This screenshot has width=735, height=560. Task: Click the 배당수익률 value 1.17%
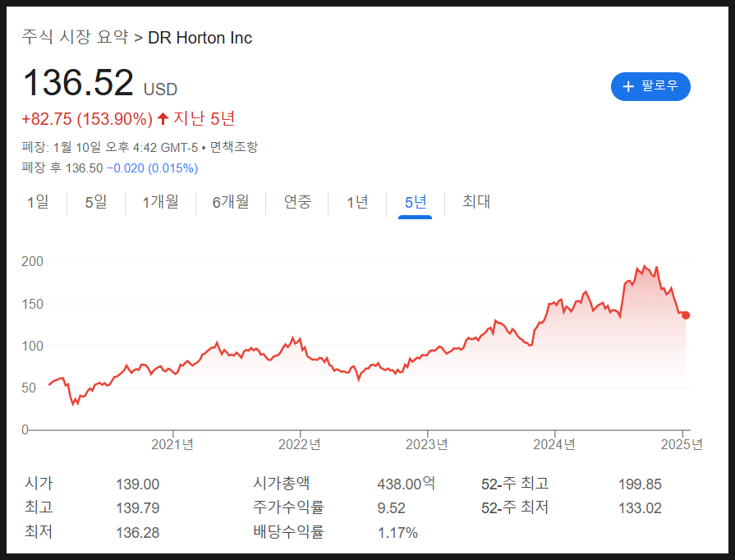pyautogui.click(x=397, y=532)
